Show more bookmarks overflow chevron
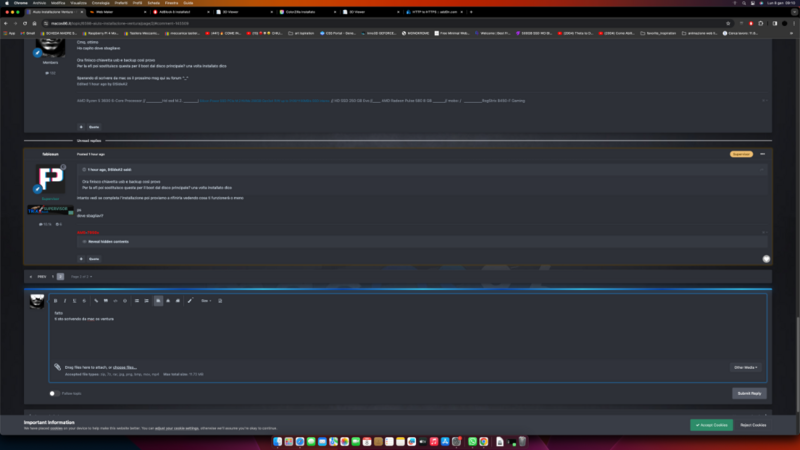800x450 pixels. [x=791, y=33]
